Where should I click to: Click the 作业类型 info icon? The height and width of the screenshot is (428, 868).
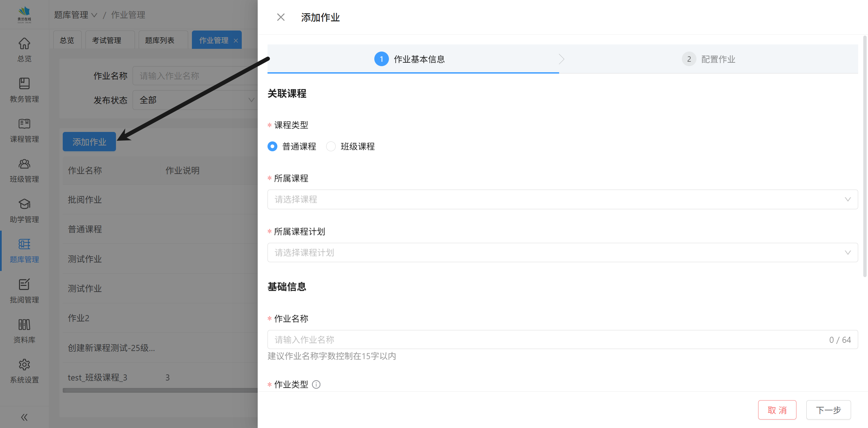click(316, 385)
